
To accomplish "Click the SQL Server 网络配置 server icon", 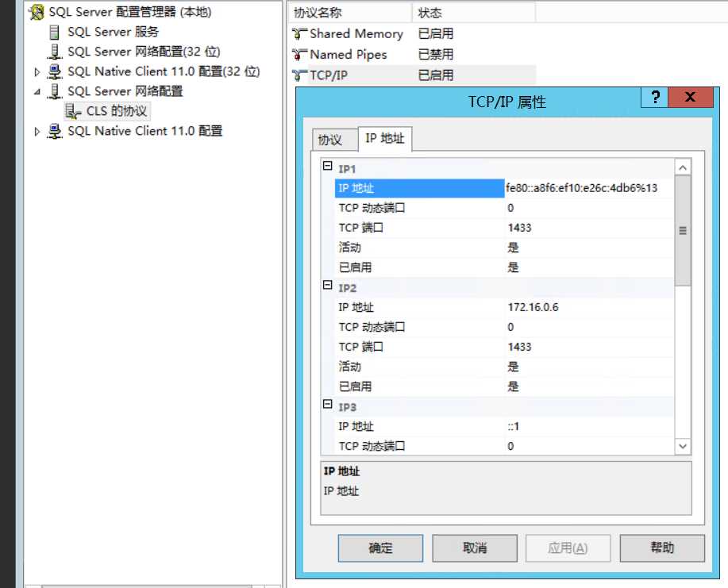I will (55, 91).
